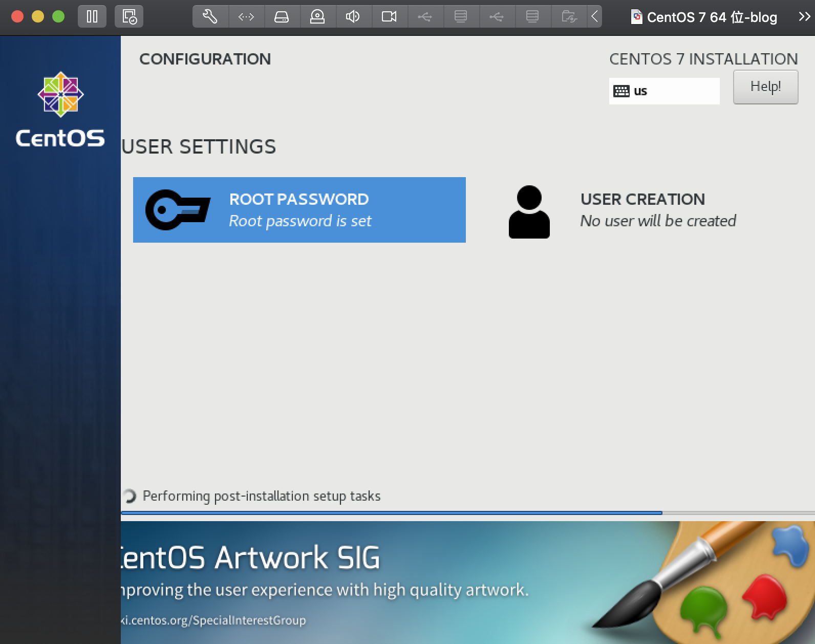The image size is (815, 644).
Task: Click the USER SETTINGS heading
Action: click(199, 147)
